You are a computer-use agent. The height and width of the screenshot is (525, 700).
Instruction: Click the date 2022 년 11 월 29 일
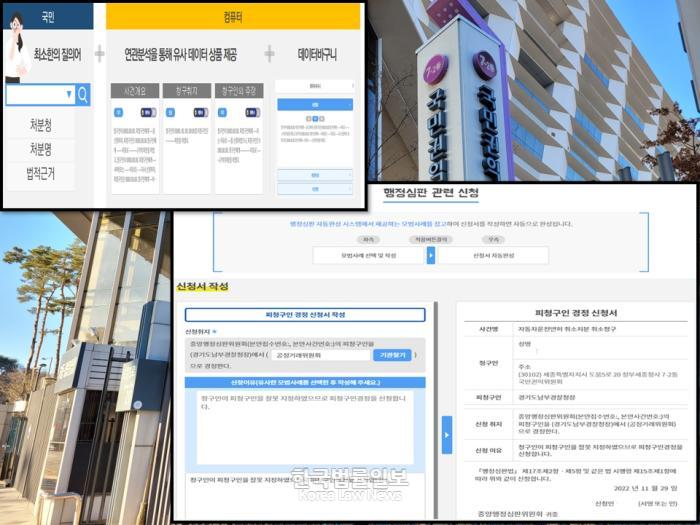click(646, 488)
